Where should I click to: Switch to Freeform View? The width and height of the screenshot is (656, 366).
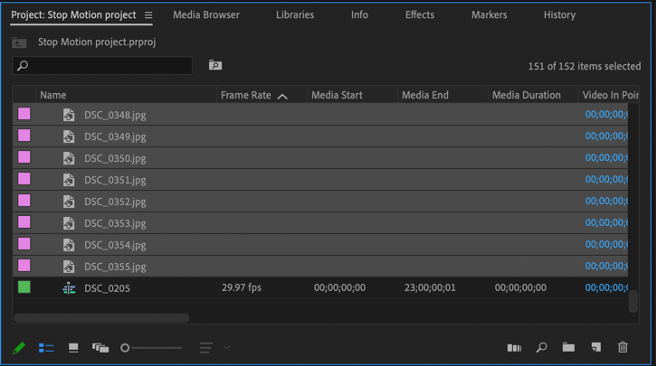pos(100,348)
